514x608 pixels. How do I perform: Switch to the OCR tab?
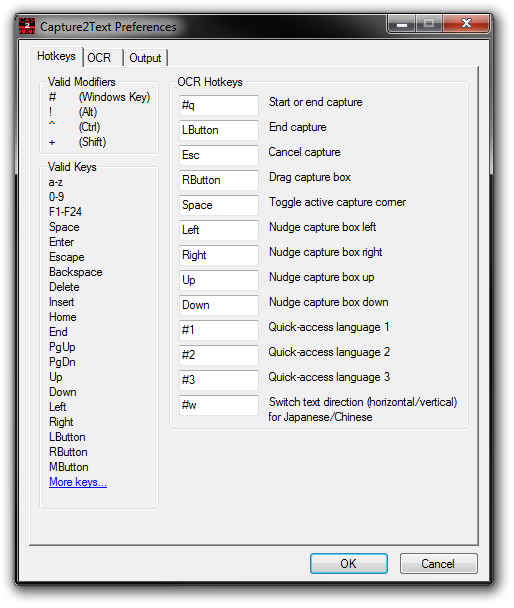103,58
